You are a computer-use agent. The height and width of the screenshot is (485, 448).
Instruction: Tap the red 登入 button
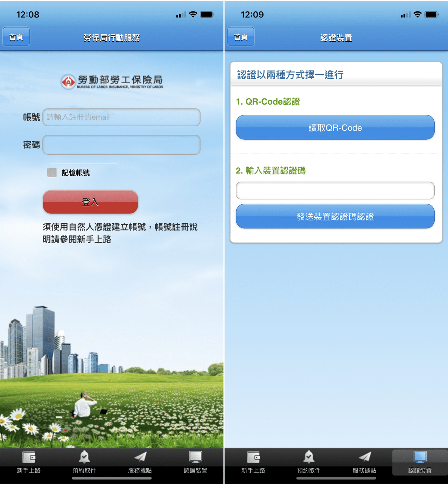90,202
